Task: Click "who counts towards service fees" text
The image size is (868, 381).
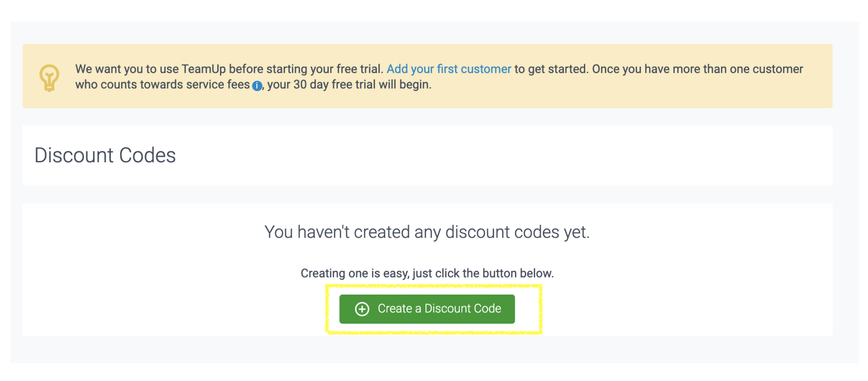Action: click(163, 85)
